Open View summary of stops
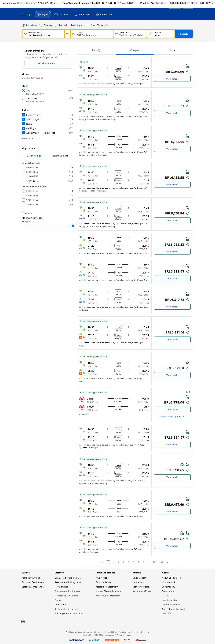This screenshot has width=215, height=644. click(x=47, y=63)
